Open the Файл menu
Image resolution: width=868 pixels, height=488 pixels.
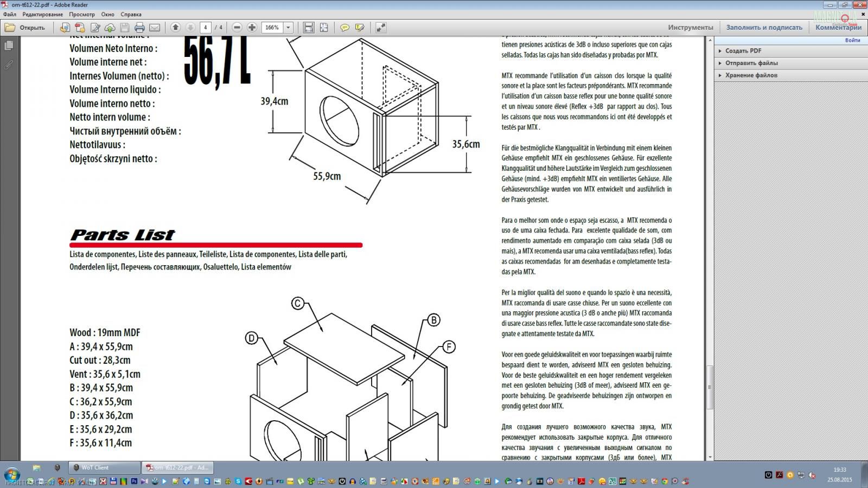pos(9,14)
